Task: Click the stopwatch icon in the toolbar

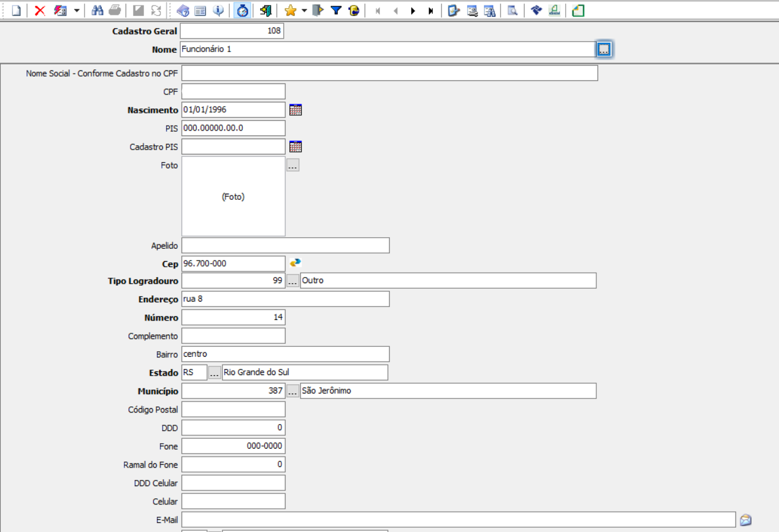Action: [x=243, y=10]
